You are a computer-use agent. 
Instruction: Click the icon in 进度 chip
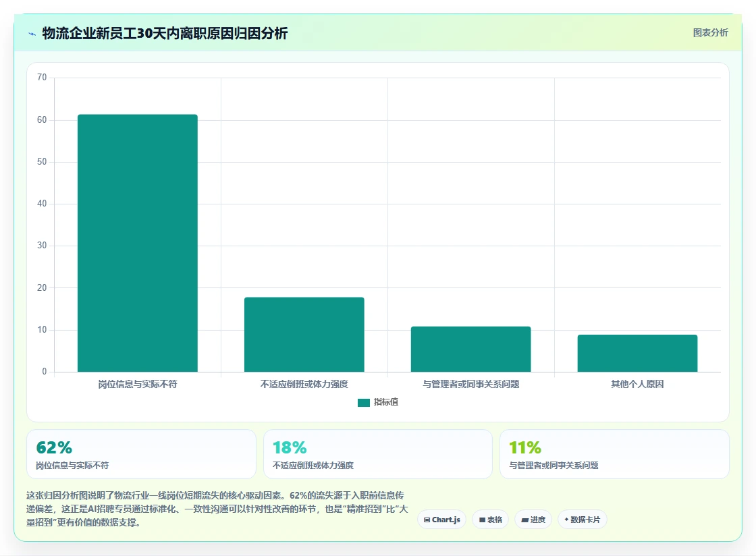(x=525, y=520)
